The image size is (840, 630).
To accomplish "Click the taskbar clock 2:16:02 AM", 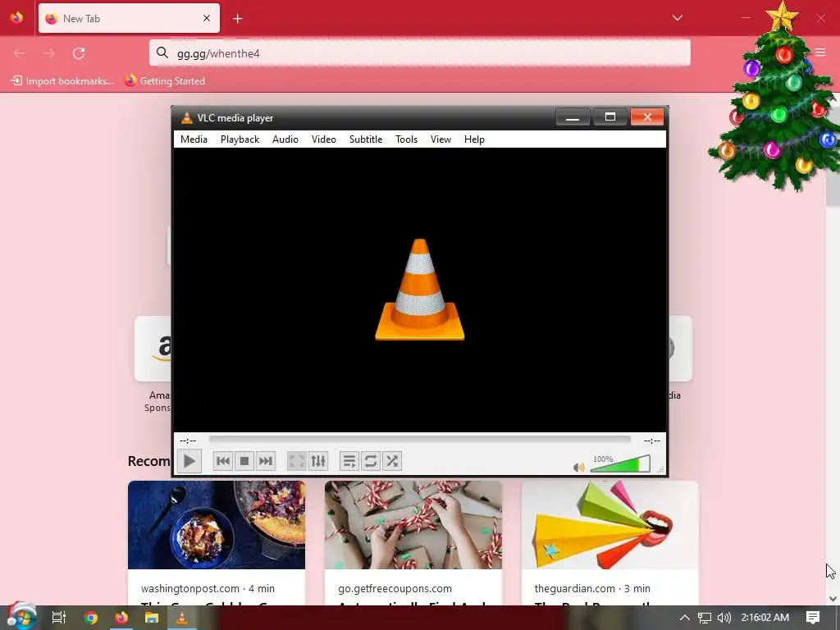I will pos(765,618).
